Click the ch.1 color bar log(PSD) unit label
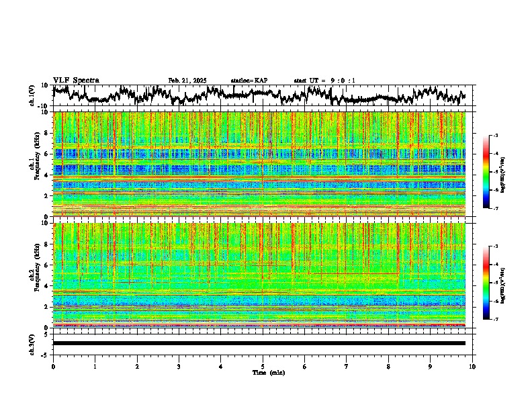 (x=503, y=175)
